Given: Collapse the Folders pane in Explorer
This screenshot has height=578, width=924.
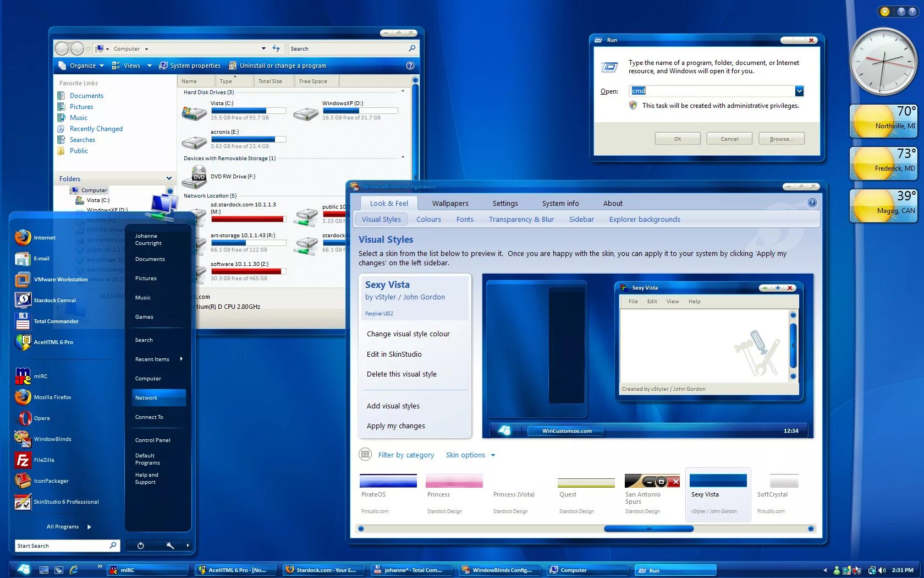Looking at the screenshot, I should (x=169, y=178).
